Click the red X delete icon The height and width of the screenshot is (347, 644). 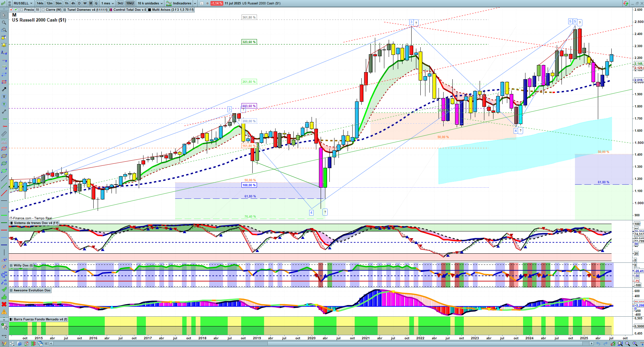click(4, 304)
